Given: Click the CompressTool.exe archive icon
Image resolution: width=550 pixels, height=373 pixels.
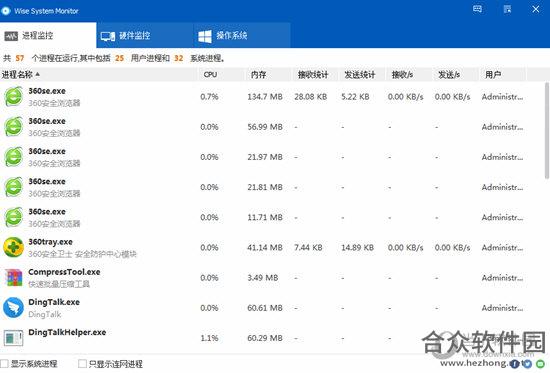Looking at the screenshot, I should (x=13, y=278).
